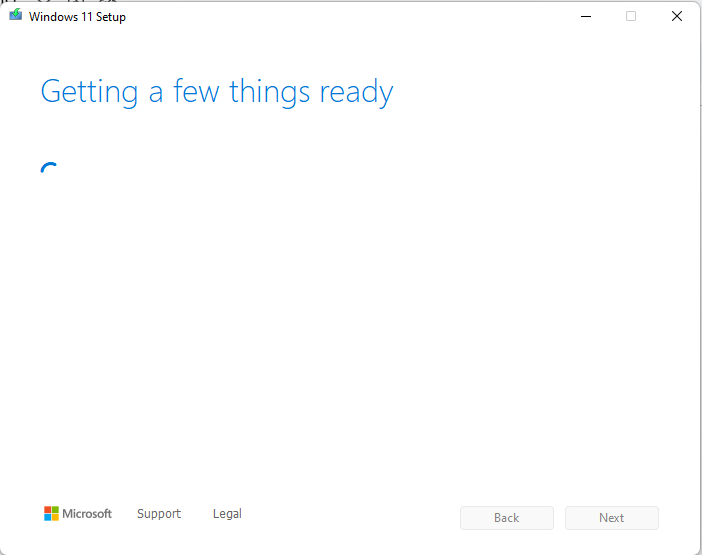Click the Next button

(612, 518)
